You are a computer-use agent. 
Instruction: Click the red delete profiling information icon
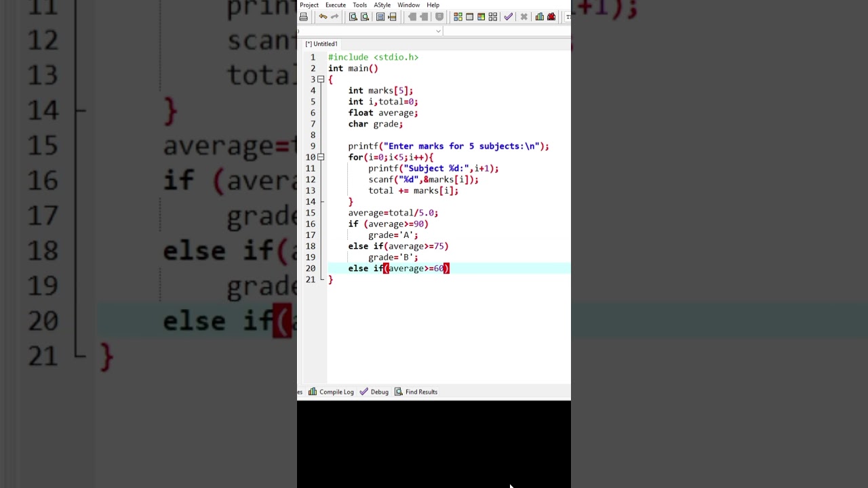[551, 17]
